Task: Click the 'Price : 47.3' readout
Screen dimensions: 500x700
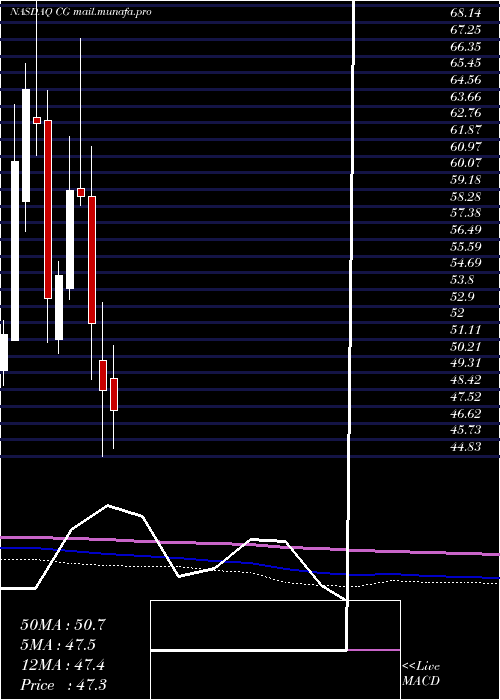Action: point(63,685)
